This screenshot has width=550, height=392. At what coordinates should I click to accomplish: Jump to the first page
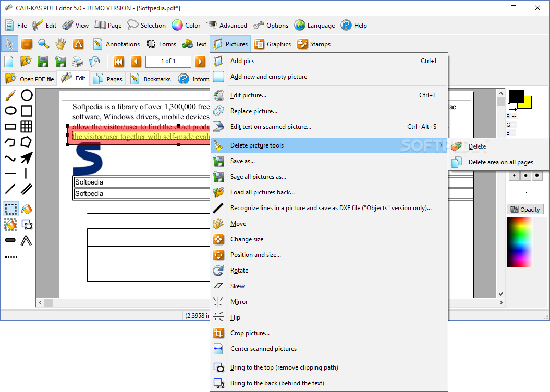pos(118,62)
